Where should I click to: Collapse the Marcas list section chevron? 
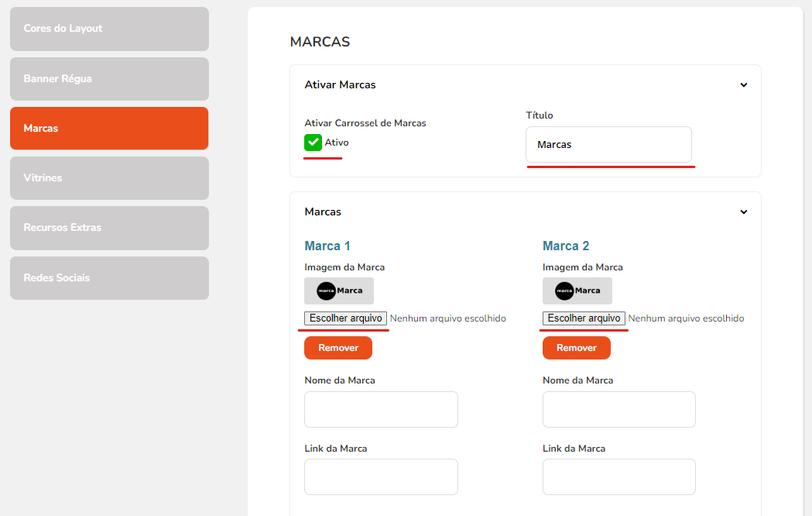[743, 212]
